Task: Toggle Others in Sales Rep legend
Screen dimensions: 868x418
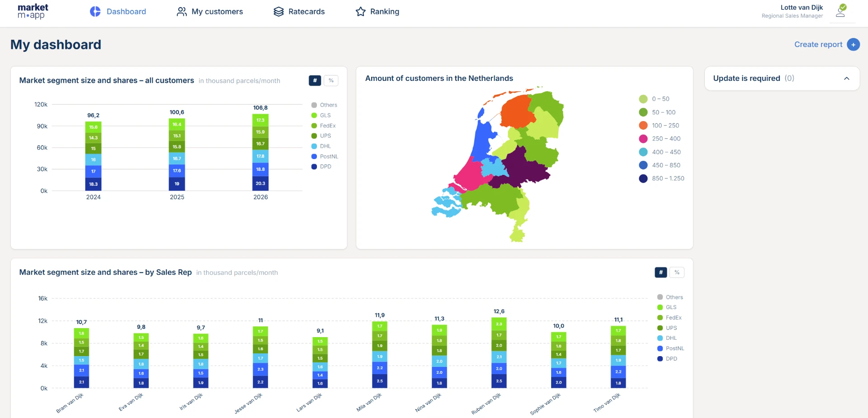Action: point(670,297)
